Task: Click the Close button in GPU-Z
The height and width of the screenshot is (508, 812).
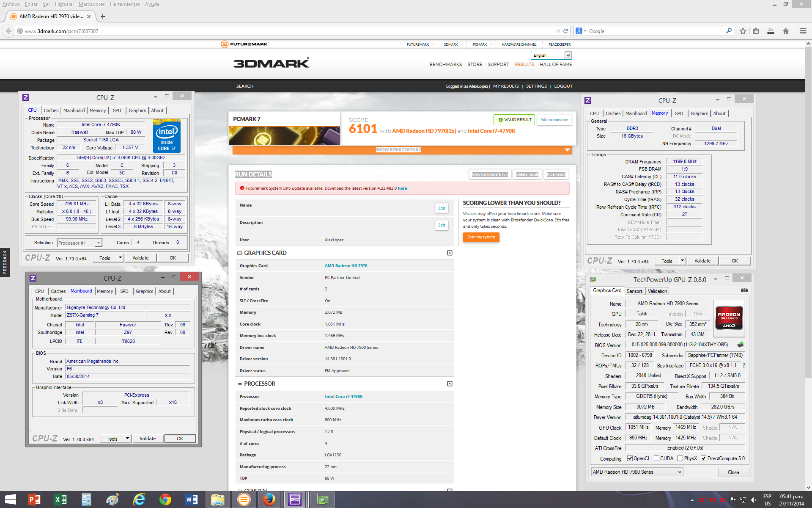Action: pos(733,472)
